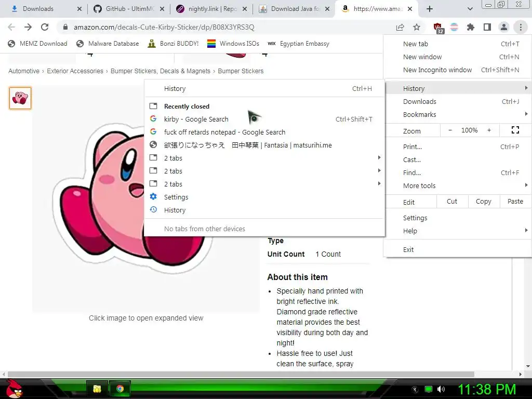532x399 pixels.
Task: Open Chrome from the taskbar
Action: click(120, 389)
